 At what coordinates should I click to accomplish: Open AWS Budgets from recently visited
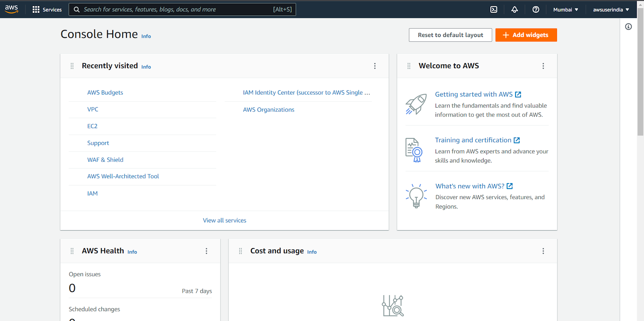(105, 93)
